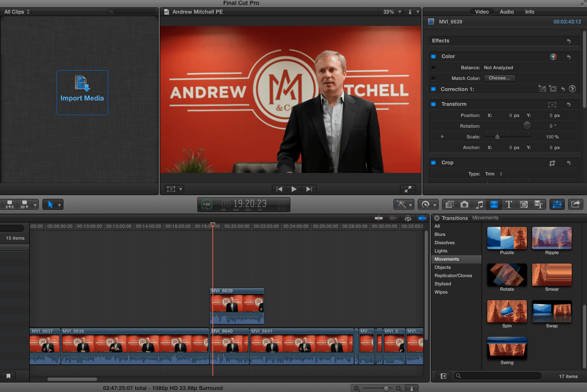Open the viewer zoom 33% dropdown
The width and height of the screenshot is (587, 392).
point(392,12)
